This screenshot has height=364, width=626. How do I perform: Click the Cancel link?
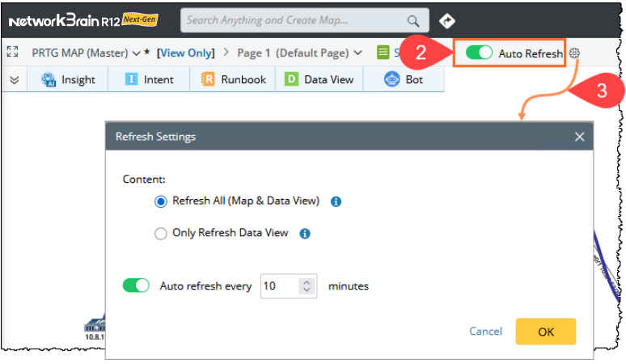tap(485, 331)
